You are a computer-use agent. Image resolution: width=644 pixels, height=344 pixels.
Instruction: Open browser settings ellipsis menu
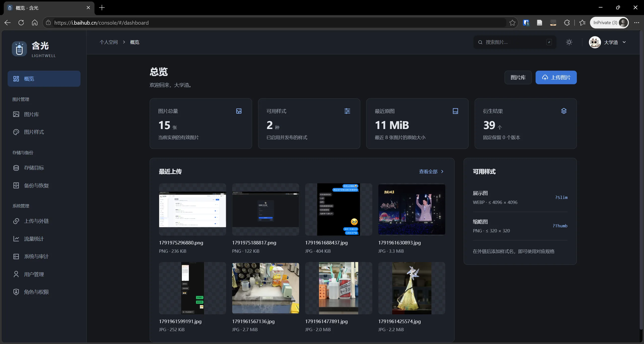tap(636, 23)
